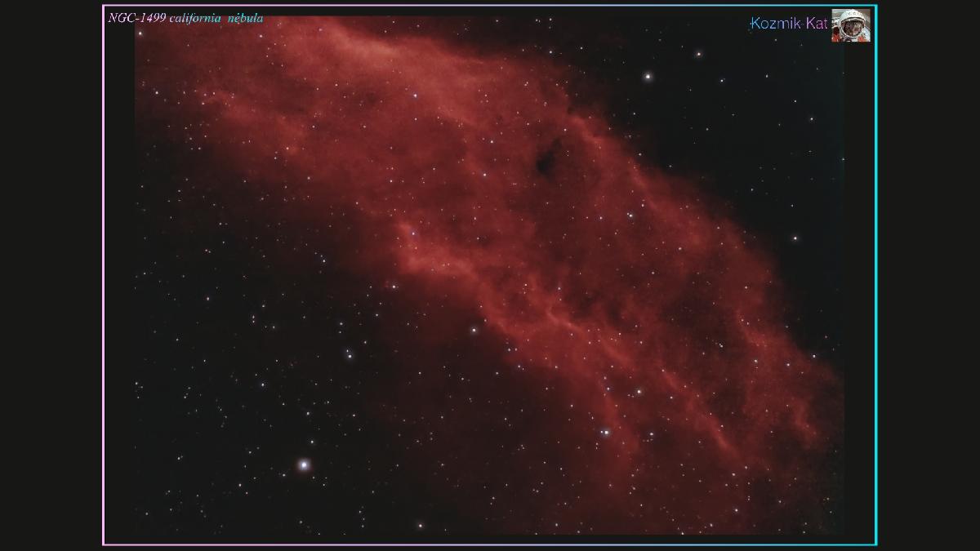Click the word "Kozmik" in the logo
The image size is (980, 551).
click(x=776, y=24)
